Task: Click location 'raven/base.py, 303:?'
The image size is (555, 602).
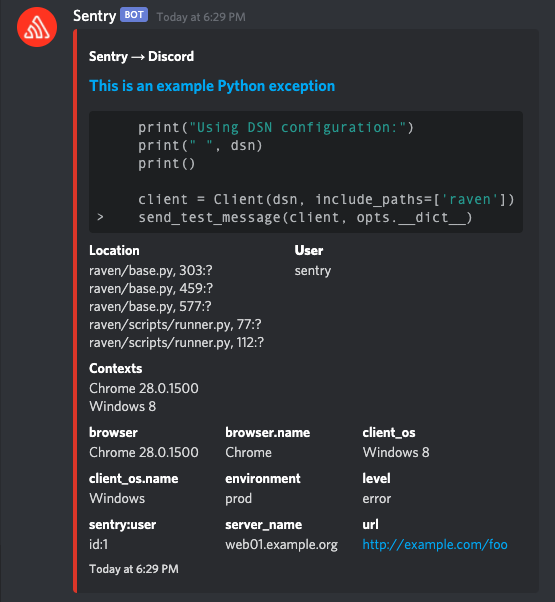Action: coord(150,271)
